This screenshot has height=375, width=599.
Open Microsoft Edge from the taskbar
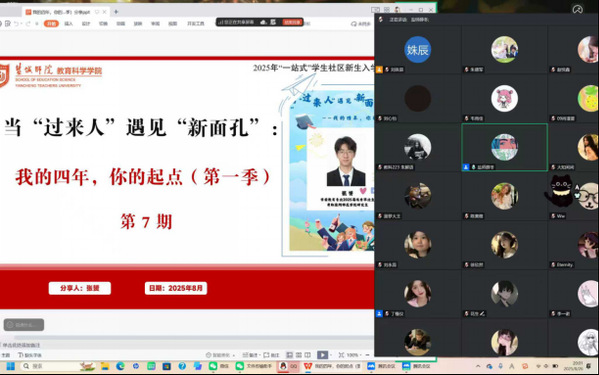[x=120, y=366]
